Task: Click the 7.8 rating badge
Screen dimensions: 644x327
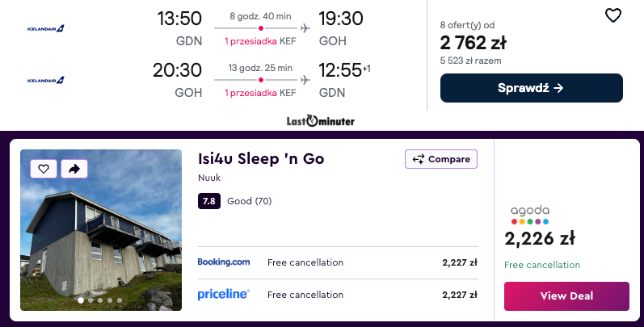Action: point(209,201)
